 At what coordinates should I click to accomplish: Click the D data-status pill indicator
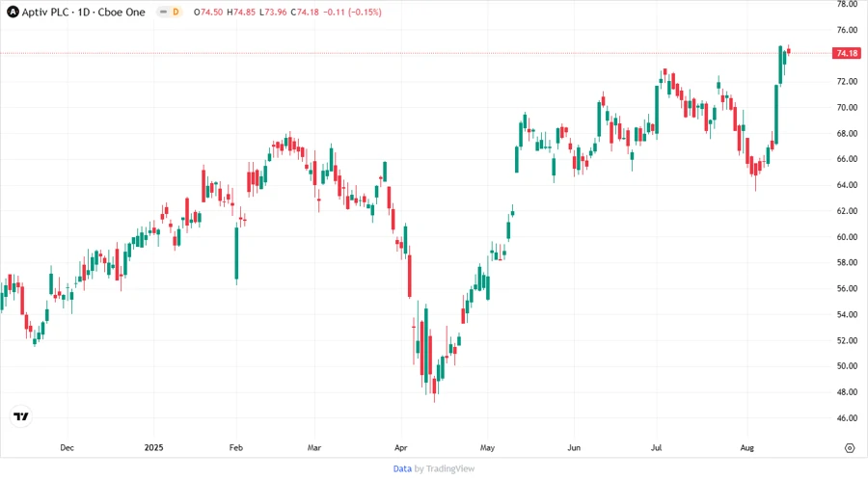170,12
